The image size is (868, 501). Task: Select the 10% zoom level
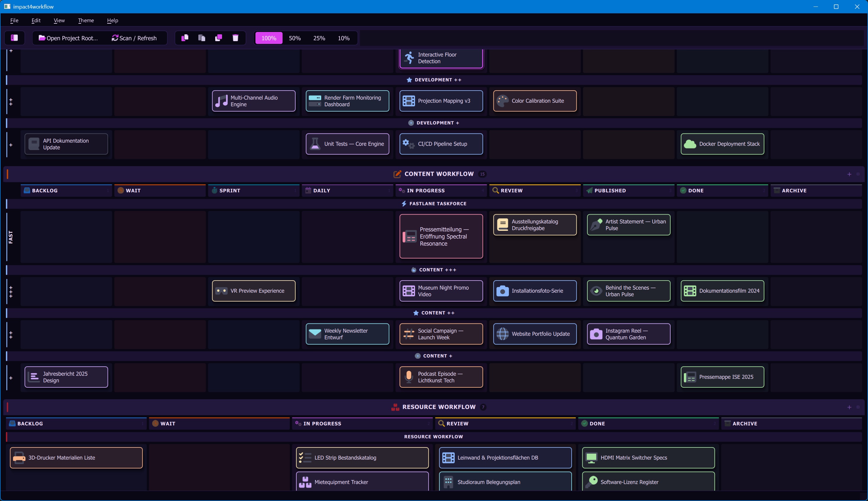pos(343,38)
